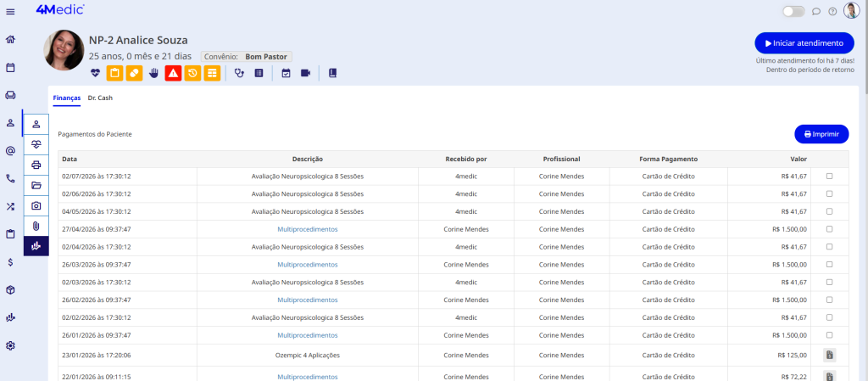The image size is (868, 381).
Task: Click the phone icon in left navigation
Action: (10, 178)
